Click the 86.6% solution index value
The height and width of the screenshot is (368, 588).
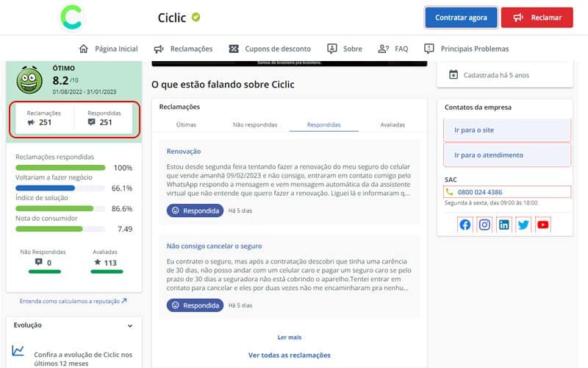[x=122, y=208]
